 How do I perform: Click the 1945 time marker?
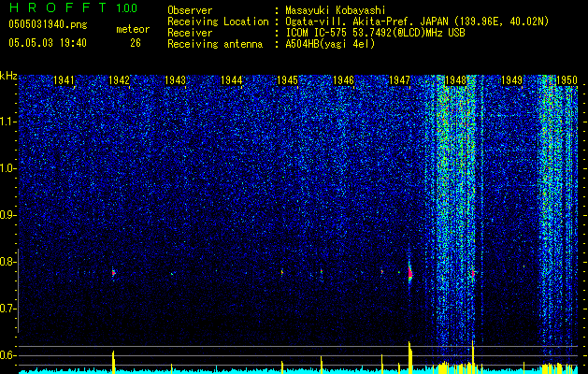[287, 80]
